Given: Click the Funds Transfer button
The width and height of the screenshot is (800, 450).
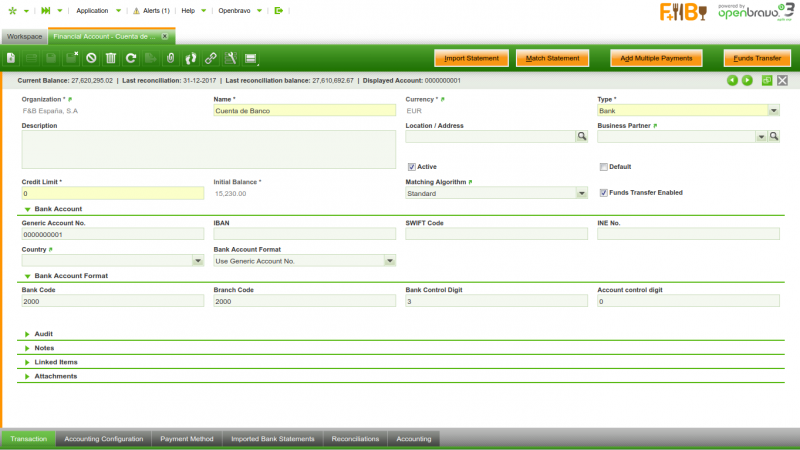Looking at the screenshot, I should pos(750,58).
